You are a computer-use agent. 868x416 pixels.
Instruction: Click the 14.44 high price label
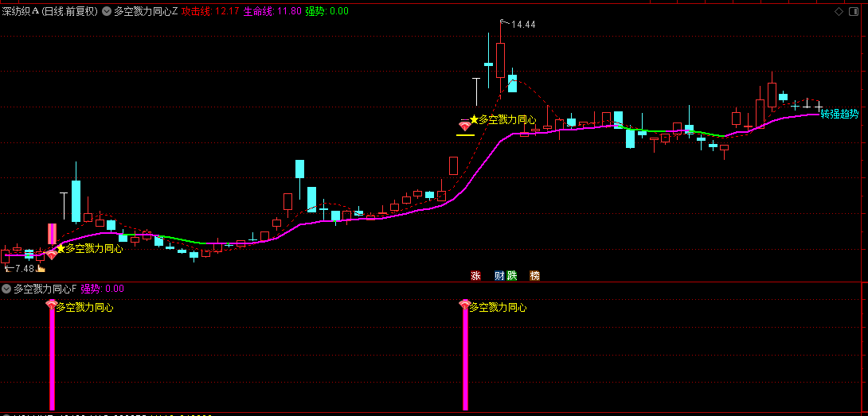coord(523,25)
